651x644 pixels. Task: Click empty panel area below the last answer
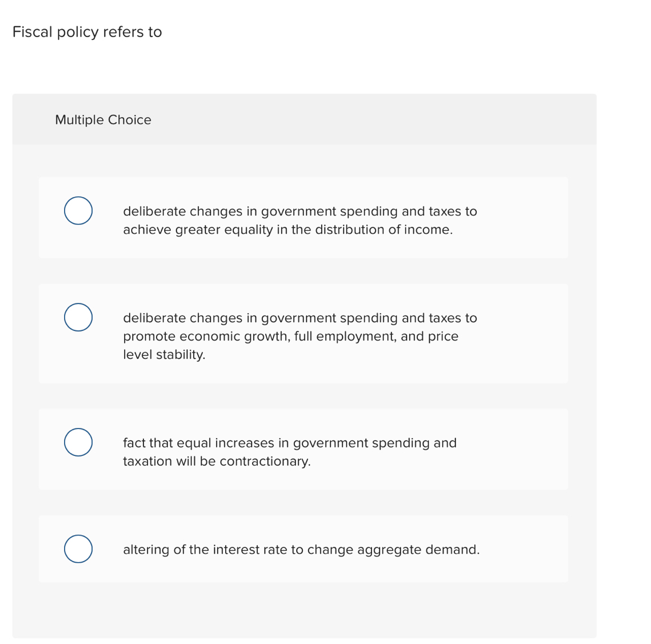pyautogui.click(x=303, y=610)
